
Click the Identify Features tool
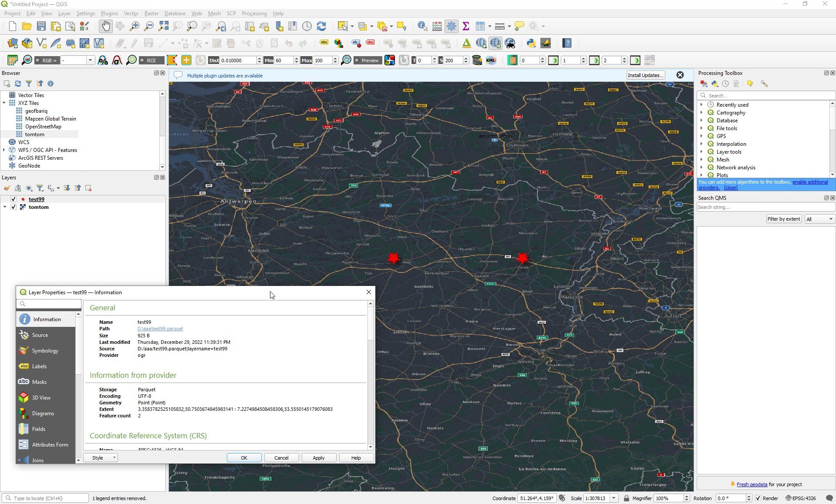click(x=422, y=26)
